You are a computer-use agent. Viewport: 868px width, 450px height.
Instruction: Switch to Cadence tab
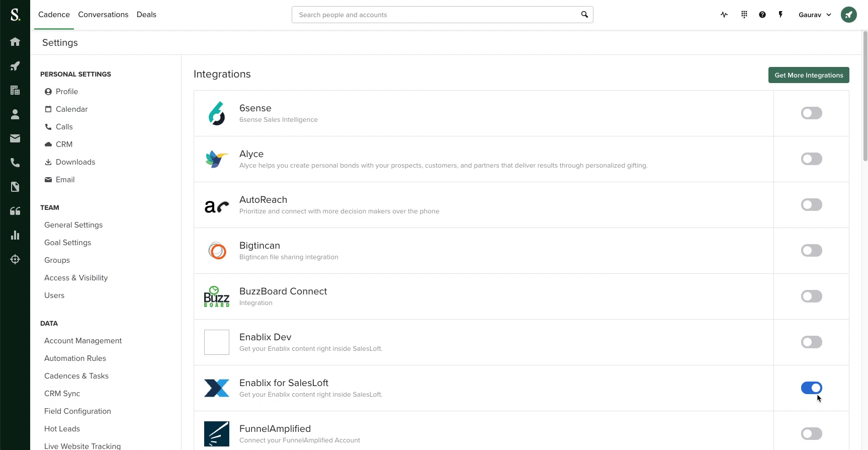(x=54, y=15)
